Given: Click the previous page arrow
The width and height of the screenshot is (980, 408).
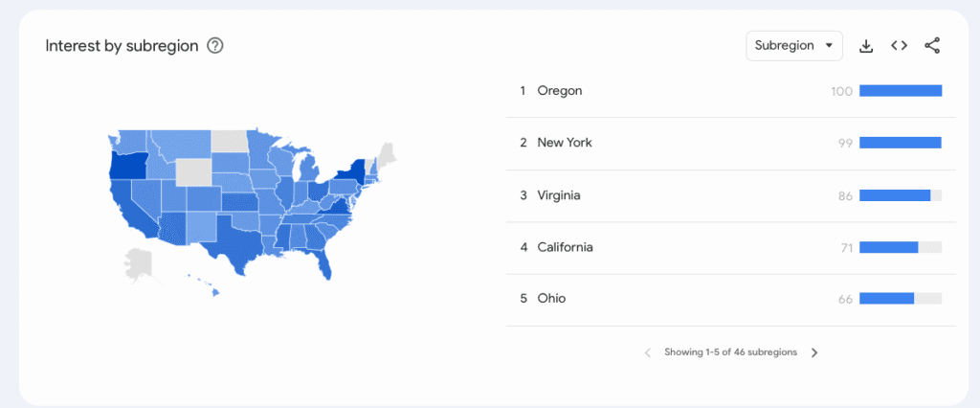Looking at the screenshot, I should click(x=648, y=352).
